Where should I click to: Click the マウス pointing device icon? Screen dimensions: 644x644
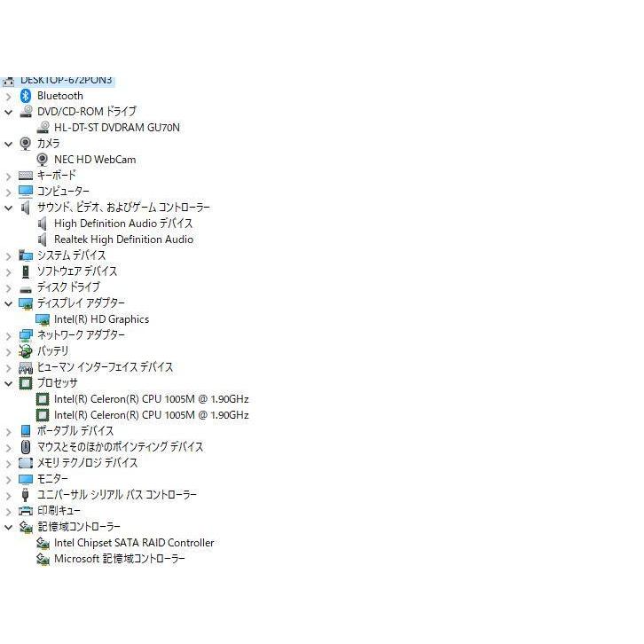point(26,447)
